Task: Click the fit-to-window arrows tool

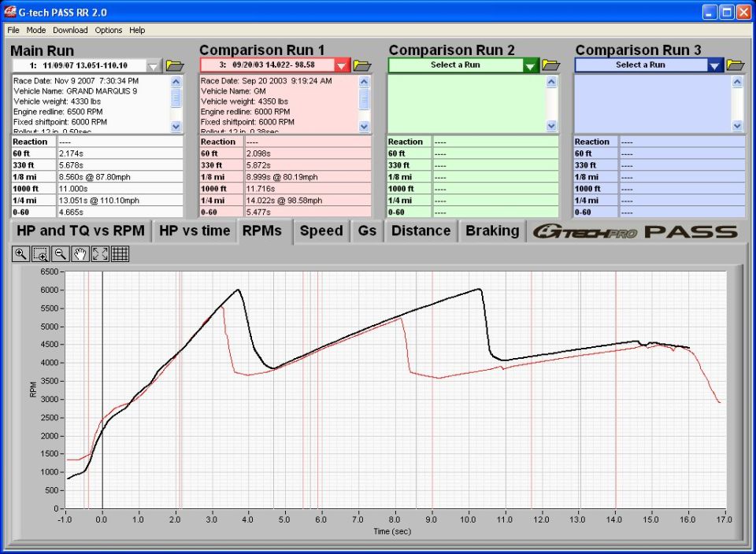Action: click(100, 254)
